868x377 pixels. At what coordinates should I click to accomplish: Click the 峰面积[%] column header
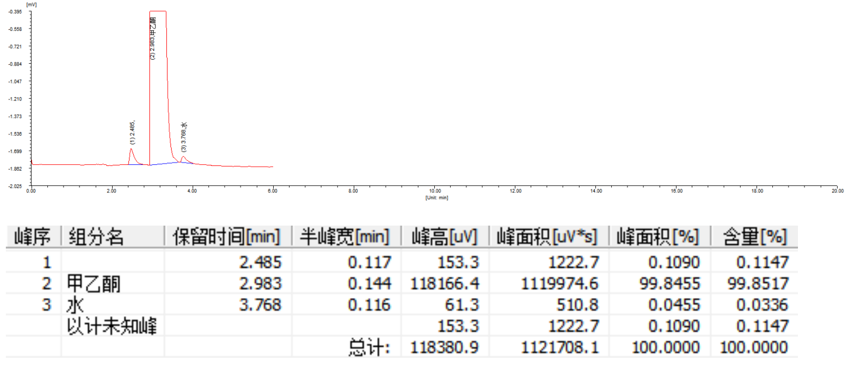(658, 237)
